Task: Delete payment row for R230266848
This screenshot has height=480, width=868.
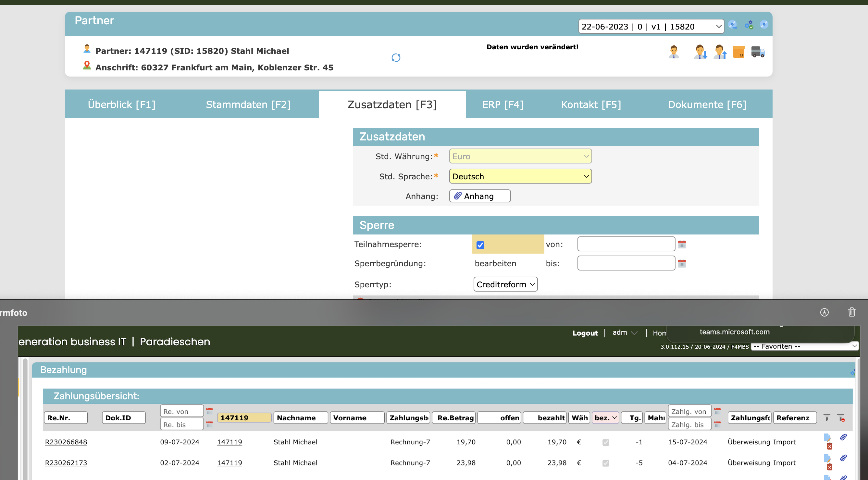Action: tap(830, 446)
